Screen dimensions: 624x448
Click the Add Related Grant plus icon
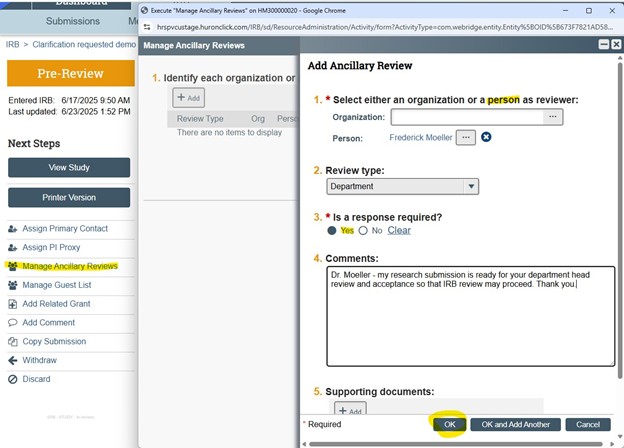[13, 304]
